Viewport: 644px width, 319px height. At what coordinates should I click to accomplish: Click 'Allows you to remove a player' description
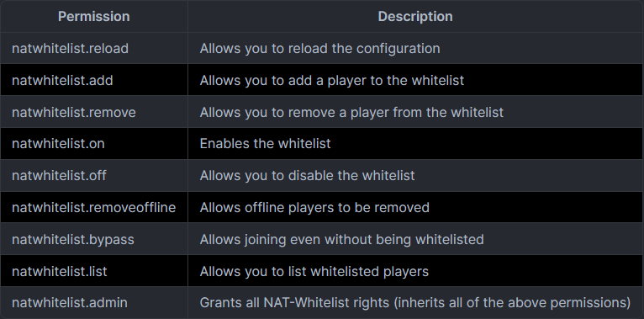tap(351, 112)
